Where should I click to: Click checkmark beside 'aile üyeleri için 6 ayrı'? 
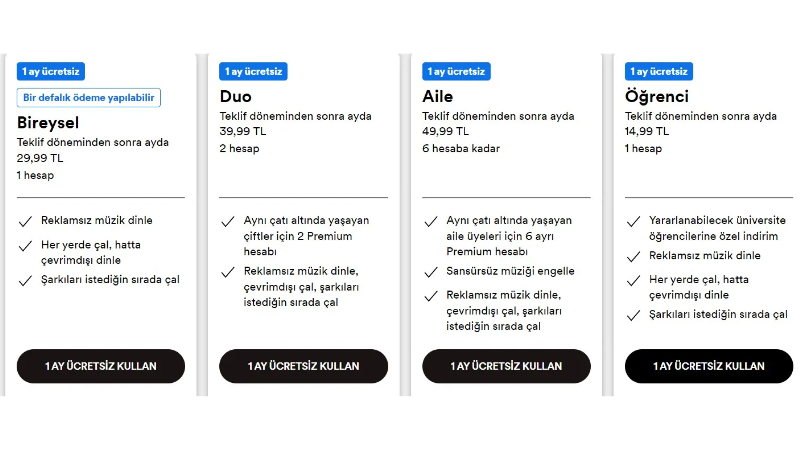[x=431, y=221]
